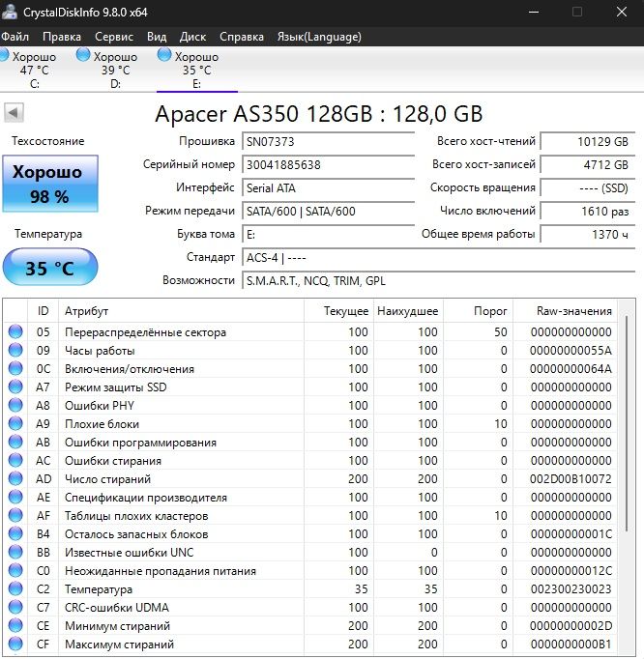Click raw value 002D00B10072 in AD row
Viewport: 644px width, 659px height.
pos(571,478)
